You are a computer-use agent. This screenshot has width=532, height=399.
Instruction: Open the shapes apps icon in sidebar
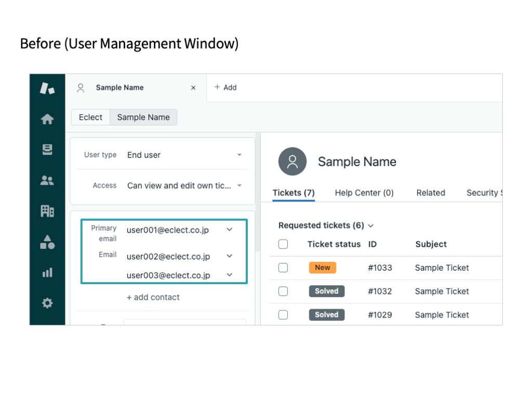tap(47, 242)
